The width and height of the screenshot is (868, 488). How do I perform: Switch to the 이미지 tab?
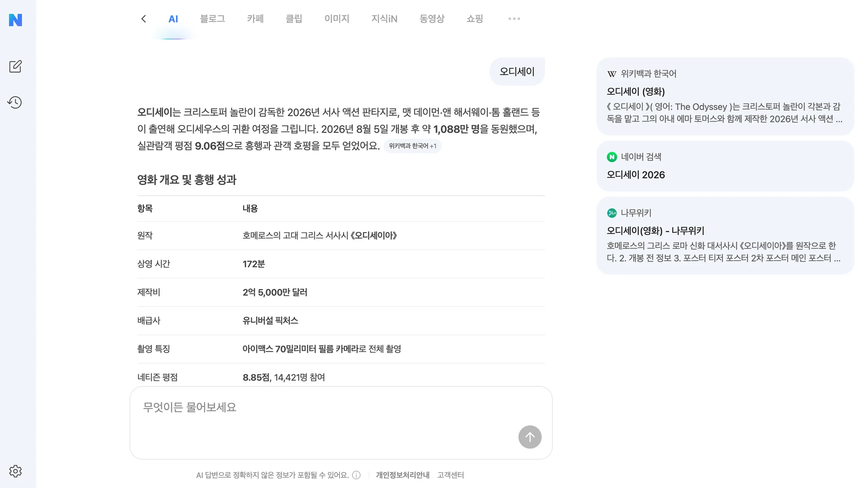337,19
